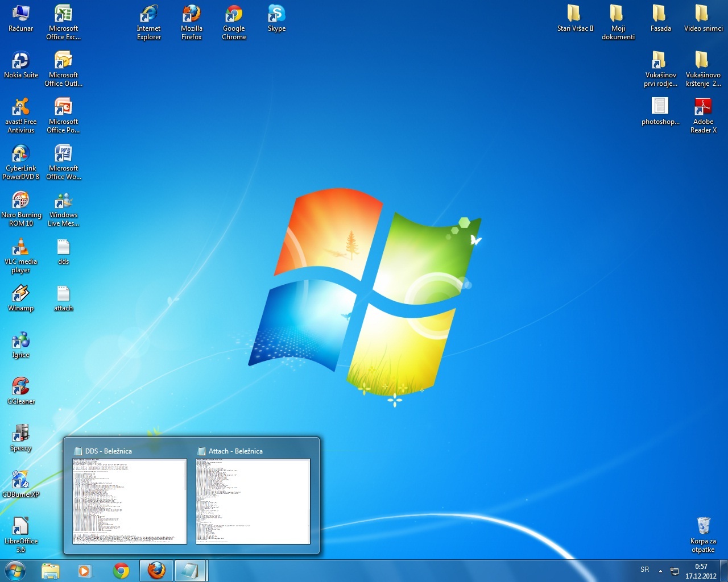Image resolution: width=728 pixels, height=582 pixels.
Task: Open Windows Explorer from the taskbar
Action: point(51,571)
